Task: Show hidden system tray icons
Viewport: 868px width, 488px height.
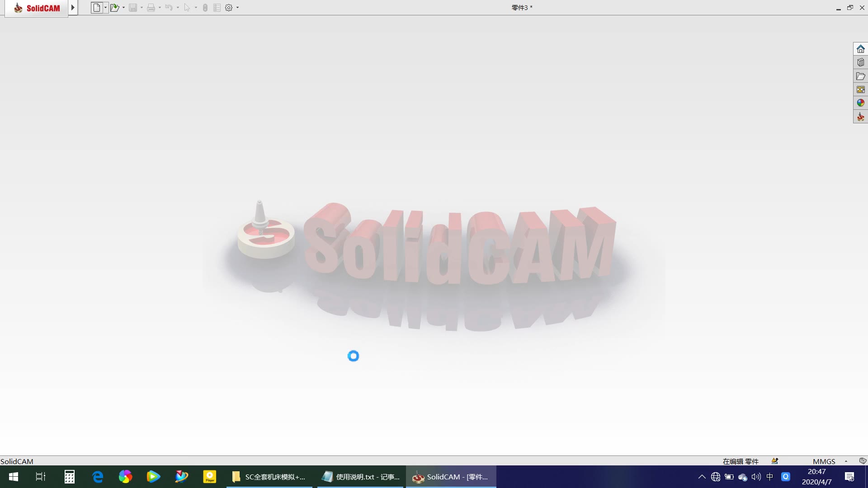Action: [x=702, y=477]
